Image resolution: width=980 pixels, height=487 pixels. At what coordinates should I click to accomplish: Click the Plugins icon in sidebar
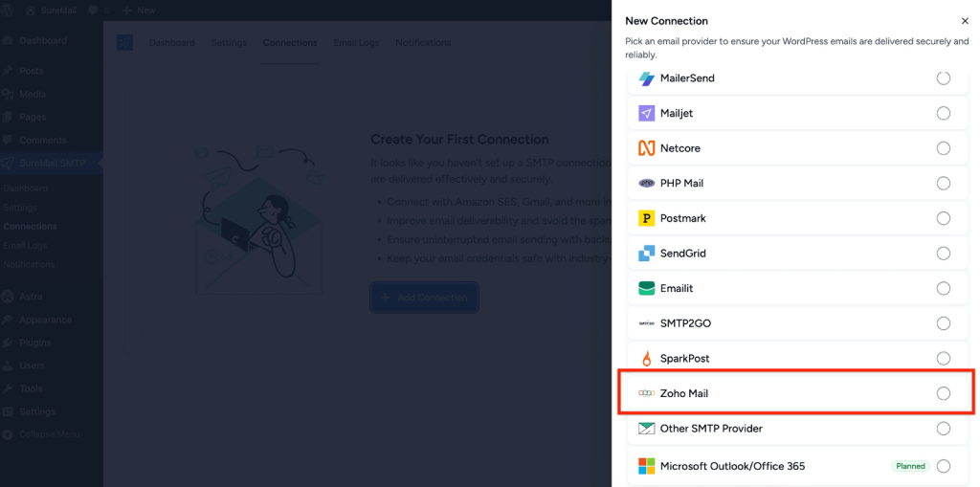[8, 343]
